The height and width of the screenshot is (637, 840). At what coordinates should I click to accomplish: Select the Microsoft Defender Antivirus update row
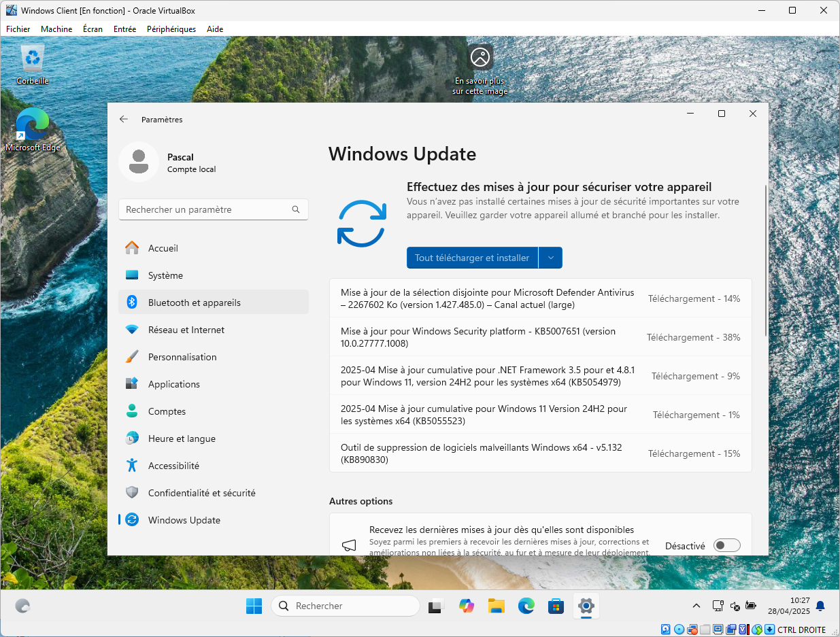[540, 298]
